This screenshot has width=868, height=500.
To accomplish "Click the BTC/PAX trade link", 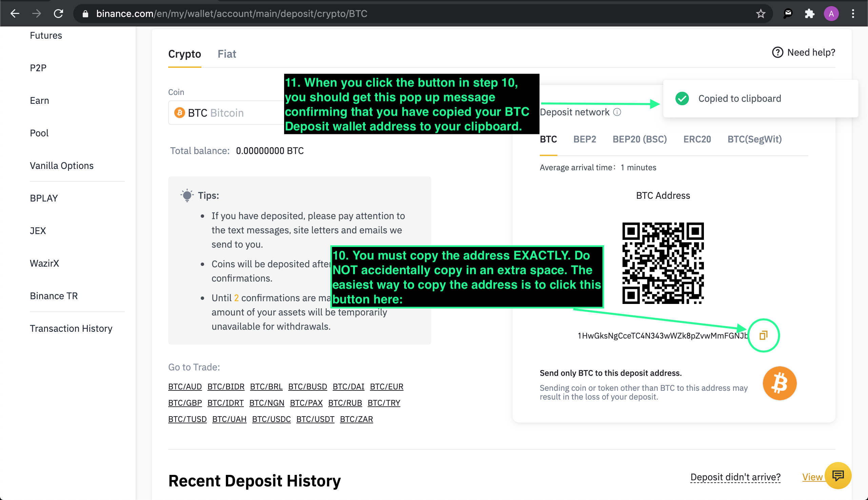I will tap(306, 403).
